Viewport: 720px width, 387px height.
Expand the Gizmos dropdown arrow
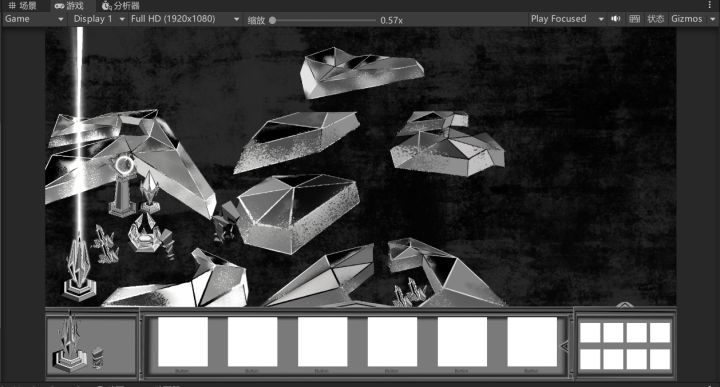712,19
